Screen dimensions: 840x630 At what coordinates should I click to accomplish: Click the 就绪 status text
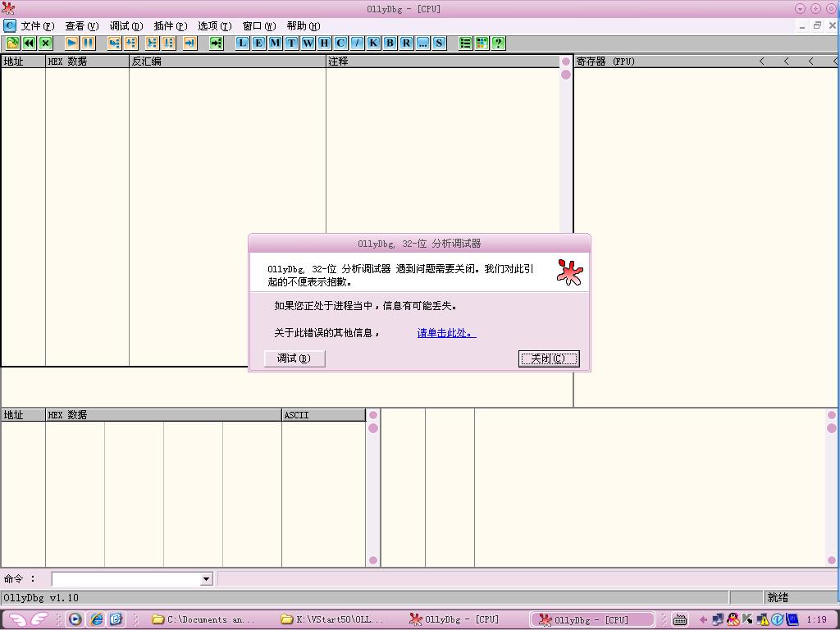(778, 598)
